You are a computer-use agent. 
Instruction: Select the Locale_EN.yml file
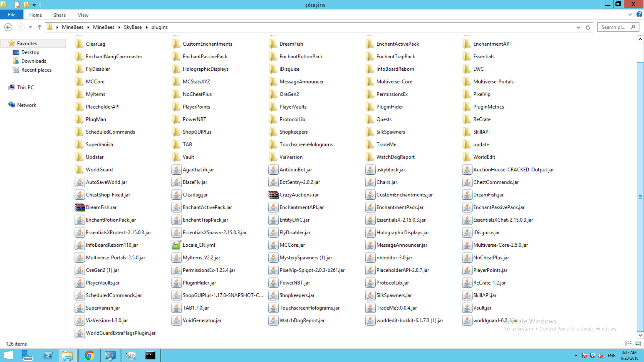pos(199,245)
